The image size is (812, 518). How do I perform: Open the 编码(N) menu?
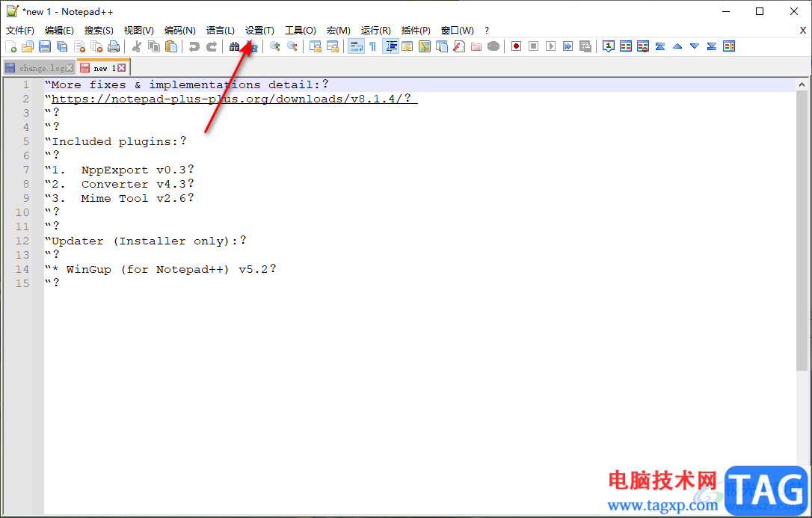[x=179, y=31]
